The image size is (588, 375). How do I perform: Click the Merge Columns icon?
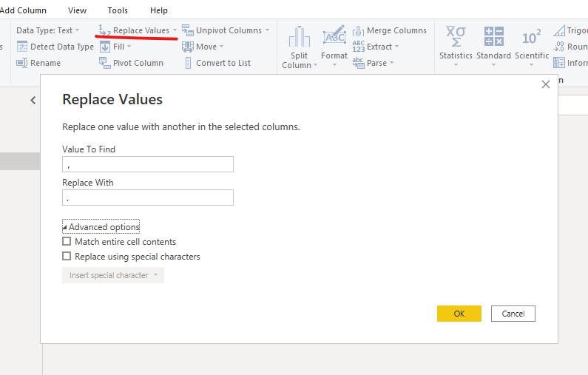coord(358,30)
